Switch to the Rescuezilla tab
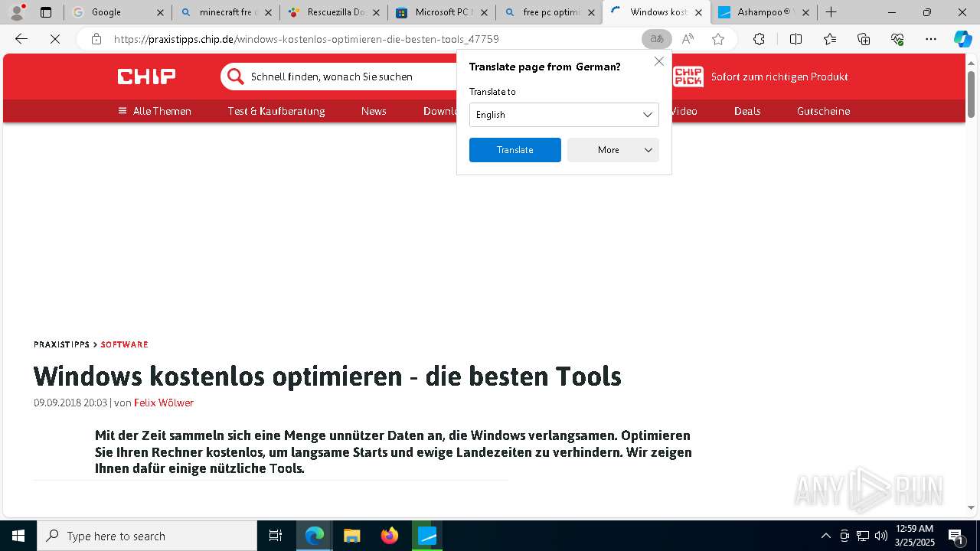The width and height of the screenshot is (980, 551). click(335, 12)
